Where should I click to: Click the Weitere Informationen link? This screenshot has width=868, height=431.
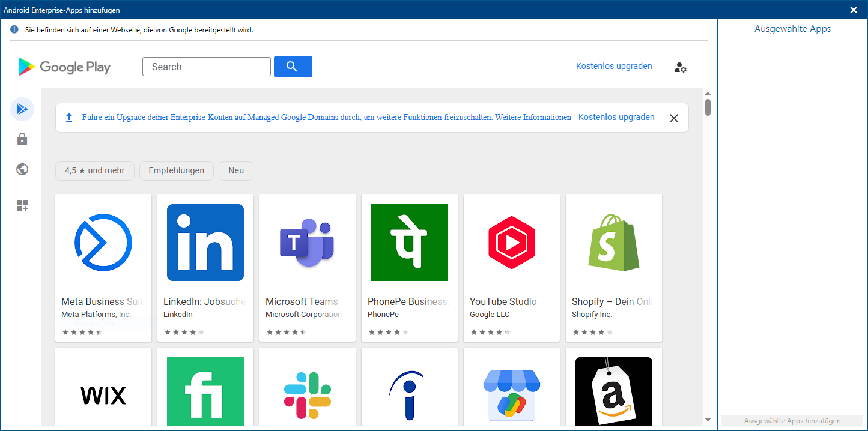(533, 118)
